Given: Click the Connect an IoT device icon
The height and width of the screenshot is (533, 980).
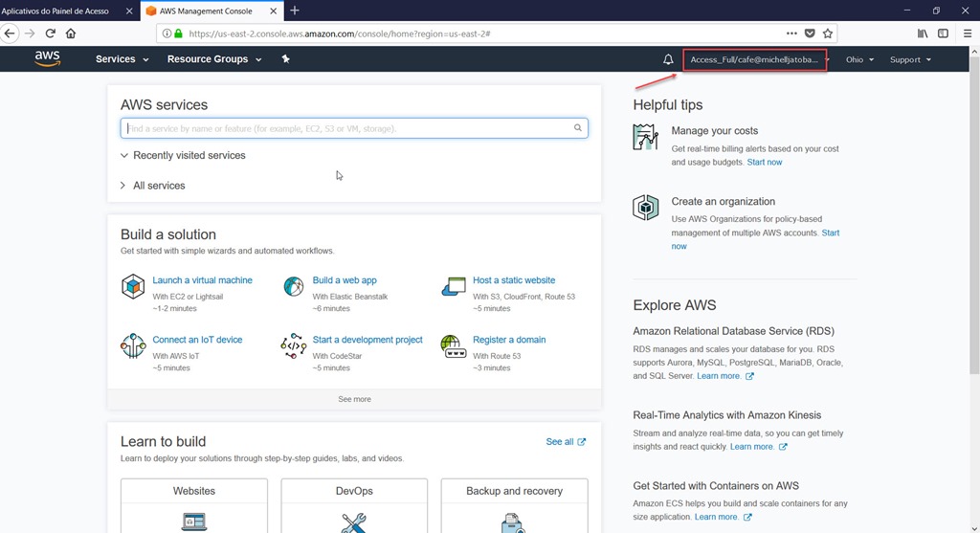Looking at the screenshot, I should [x=133, y=345].
